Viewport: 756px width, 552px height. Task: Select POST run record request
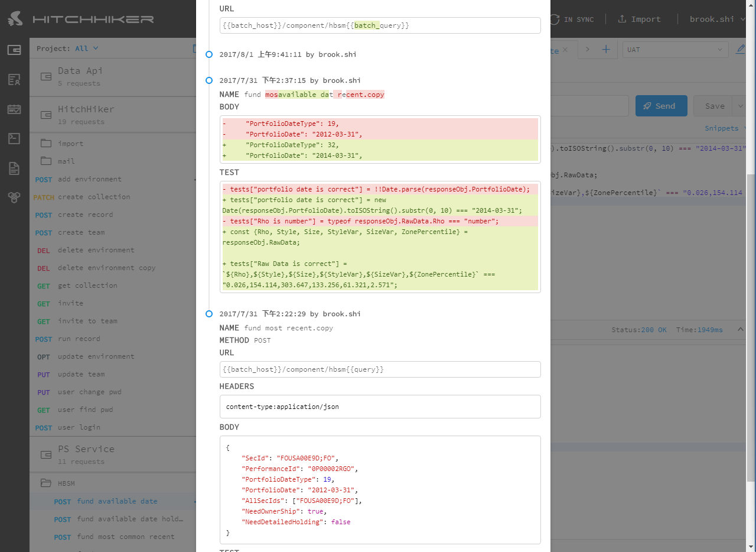tap(112, 339)
